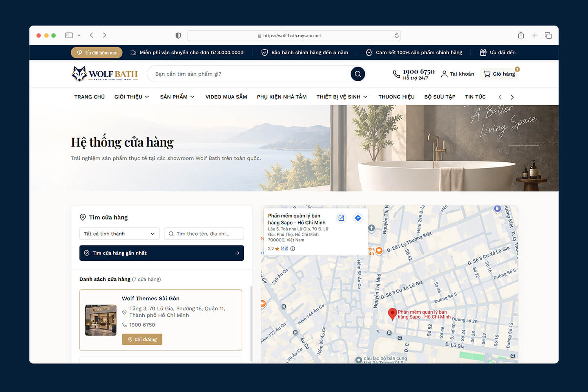Expand the GIỚI THIỆU menu

coord(132,97)
